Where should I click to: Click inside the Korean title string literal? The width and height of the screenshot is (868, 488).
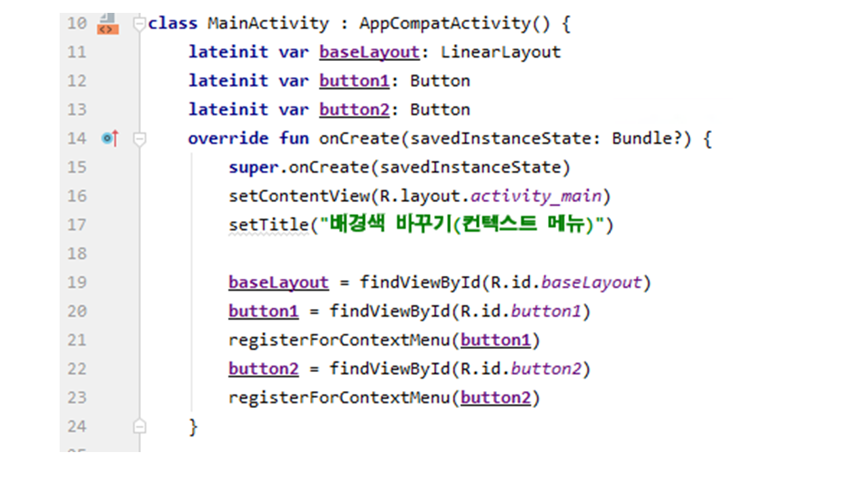tap(461, 224)
